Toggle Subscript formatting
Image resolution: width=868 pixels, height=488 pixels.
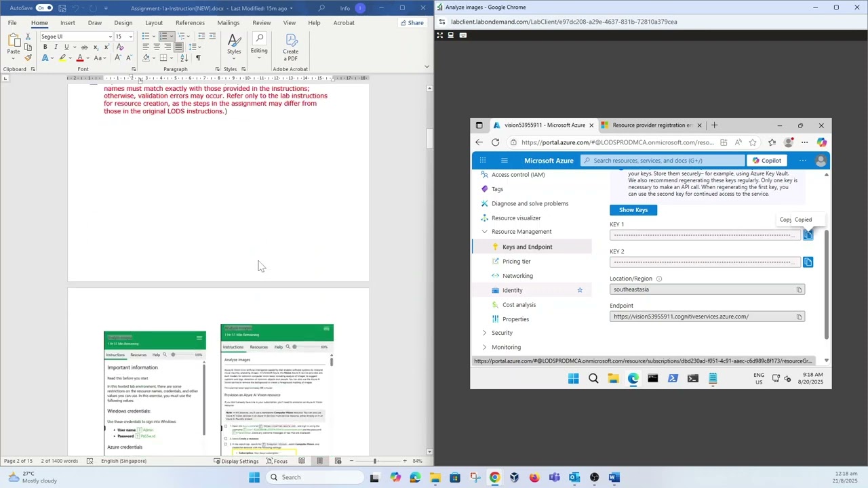click(x=96, y=47)
